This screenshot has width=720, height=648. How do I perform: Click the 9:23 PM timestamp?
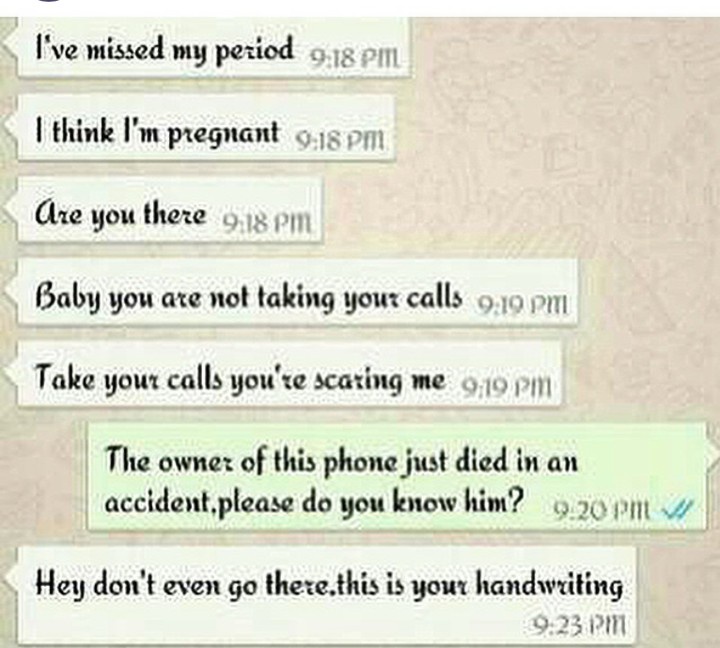[580, 624]
